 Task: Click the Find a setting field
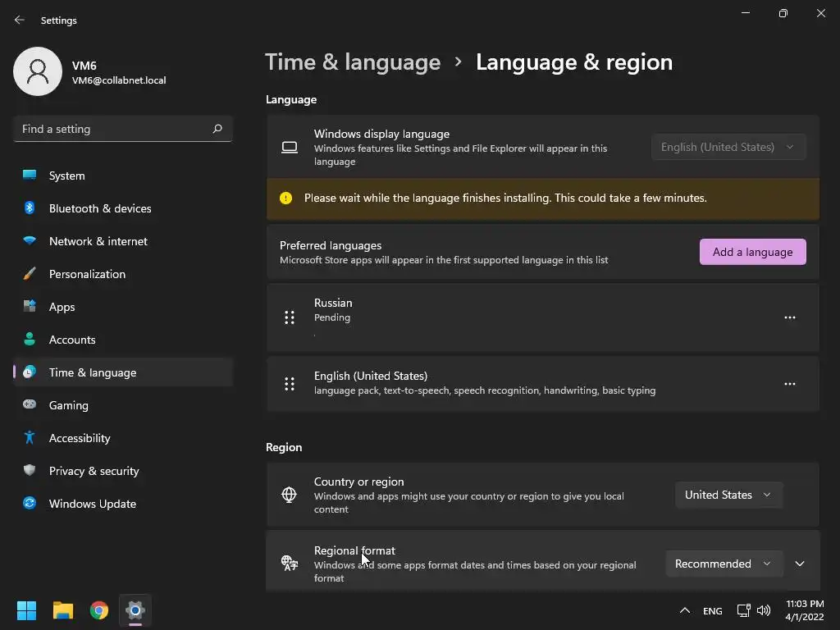pyautogui.click(x=123, y=129)
